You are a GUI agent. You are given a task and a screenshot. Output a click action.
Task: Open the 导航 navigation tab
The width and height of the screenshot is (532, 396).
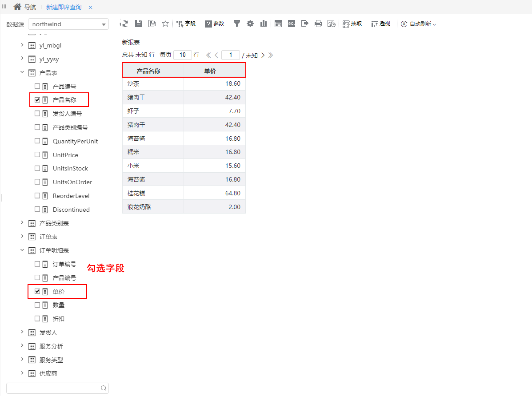pos(30,7)
